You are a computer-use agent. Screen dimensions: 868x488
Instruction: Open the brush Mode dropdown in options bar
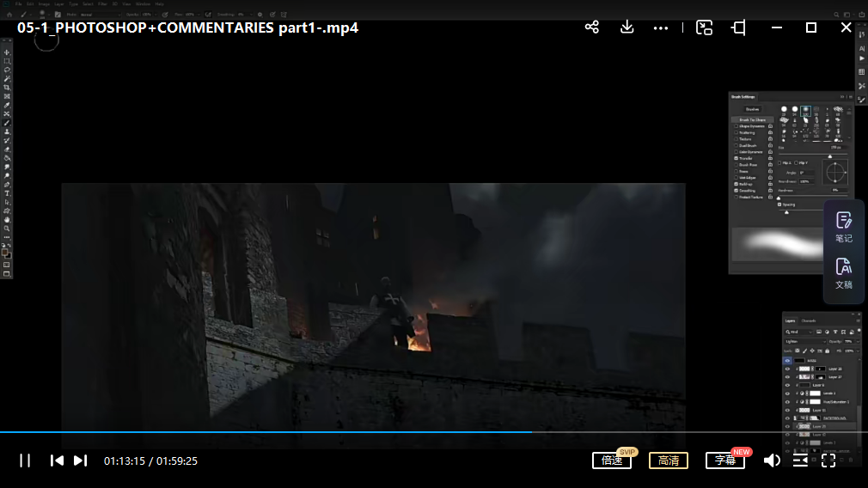click(x=100, y=15)
